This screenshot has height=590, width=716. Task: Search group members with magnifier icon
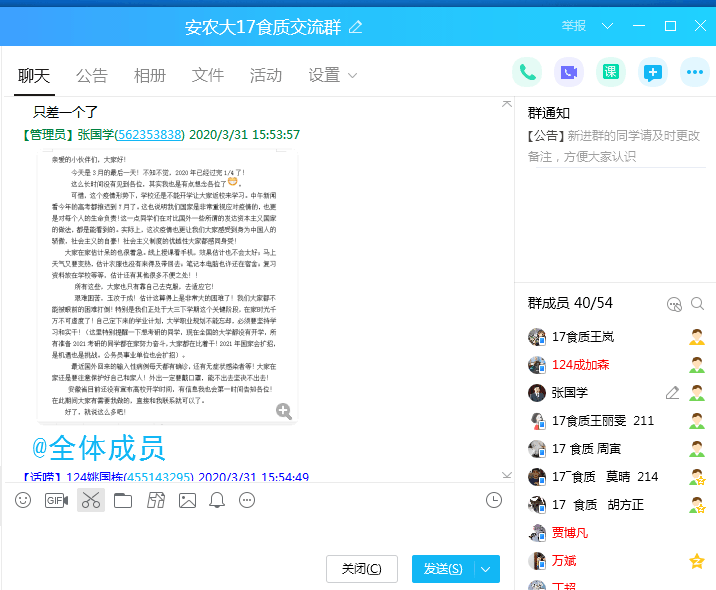(697, 304)
